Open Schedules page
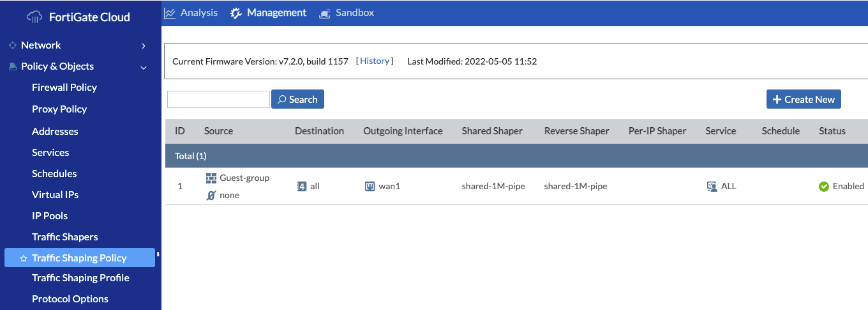Image resolution: width=868 pixels, height=310 pixels. click(x=54, y=174)
